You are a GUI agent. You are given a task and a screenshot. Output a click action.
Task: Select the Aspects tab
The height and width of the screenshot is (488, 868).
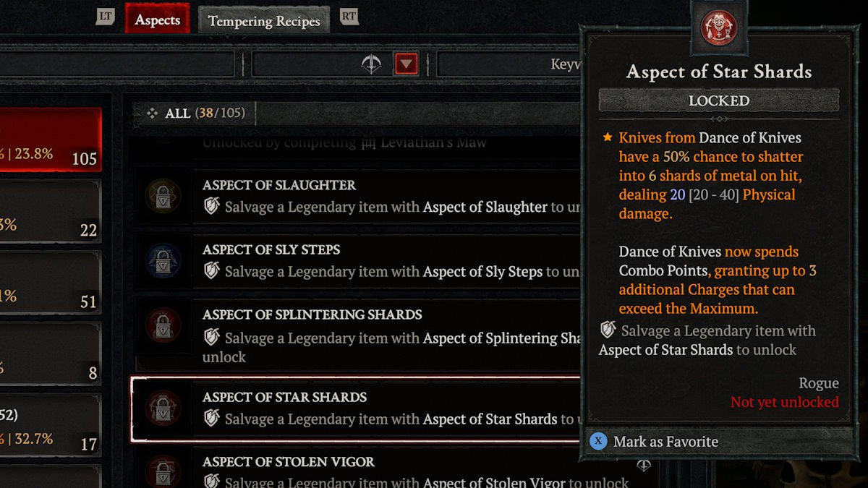[157, 20]
